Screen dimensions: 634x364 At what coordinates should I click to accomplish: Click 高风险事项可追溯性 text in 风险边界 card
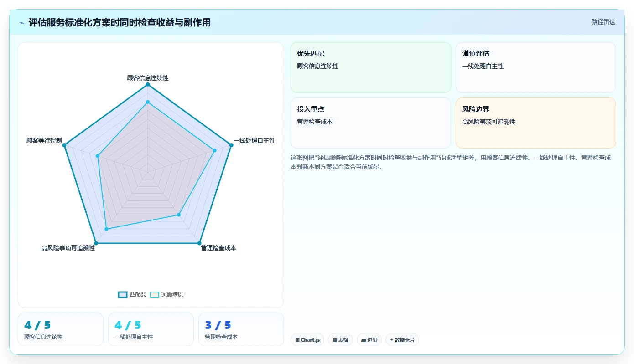point(489,122)
